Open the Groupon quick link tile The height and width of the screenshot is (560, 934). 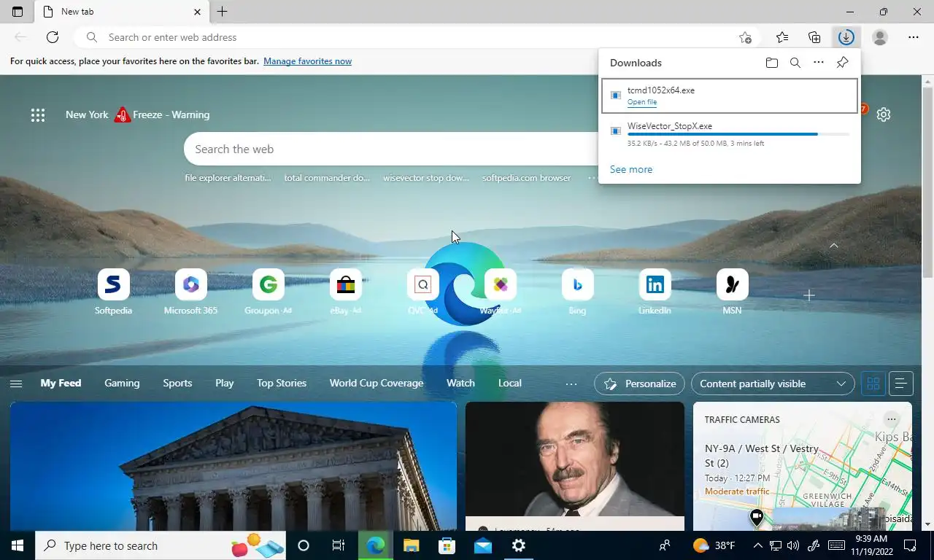coord(268,292)
